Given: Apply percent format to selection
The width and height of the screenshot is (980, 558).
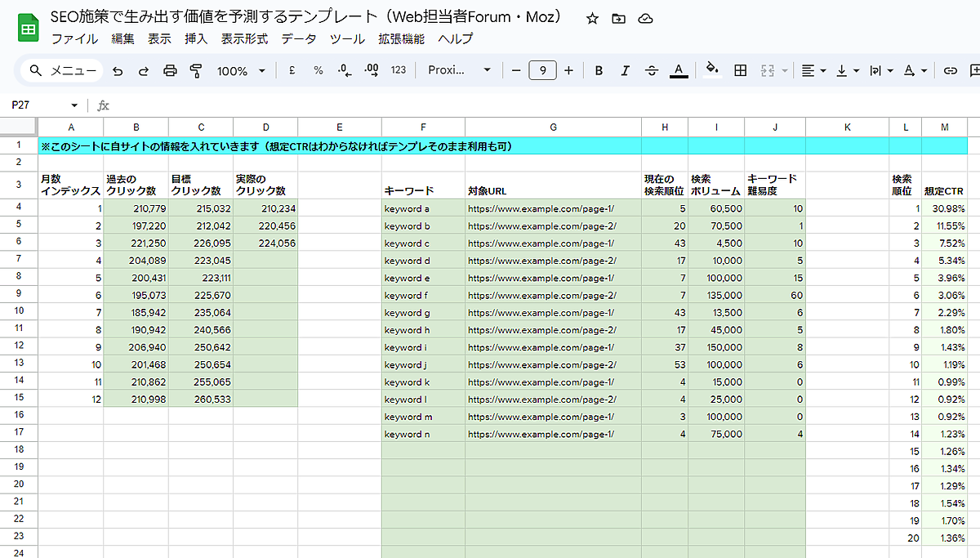Looking at the screenshot, I should coord(318,71).
